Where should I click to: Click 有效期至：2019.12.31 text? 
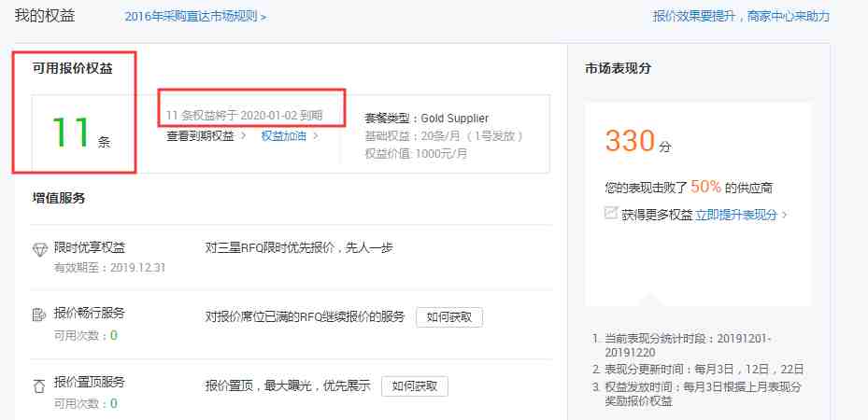pos(109,268)
